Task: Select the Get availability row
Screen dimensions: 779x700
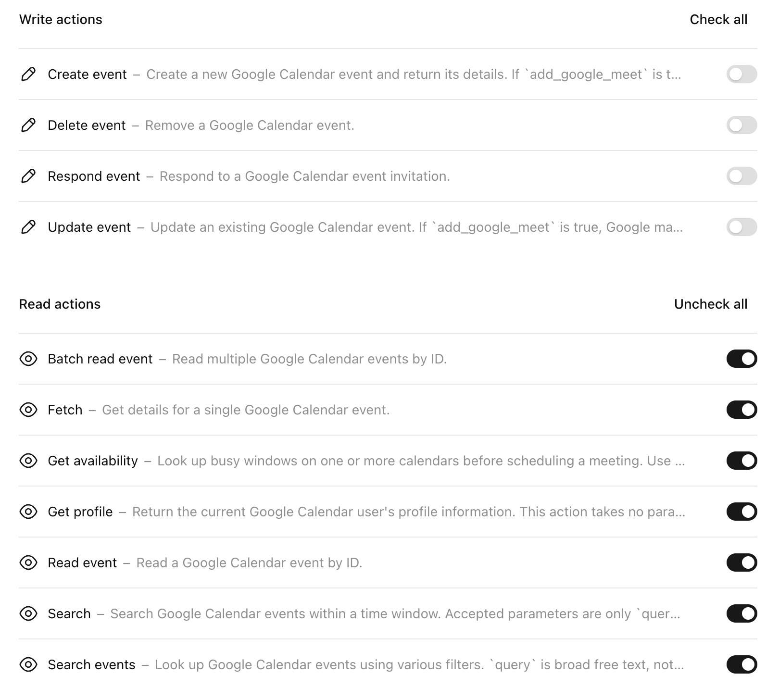Action: pos(337,461)
